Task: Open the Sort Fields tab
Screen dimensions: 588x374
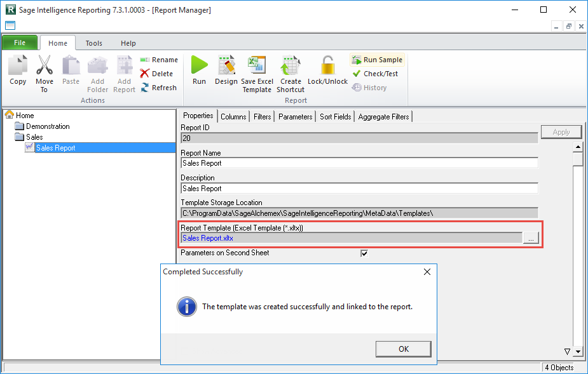Action: [x=335, y=117]
